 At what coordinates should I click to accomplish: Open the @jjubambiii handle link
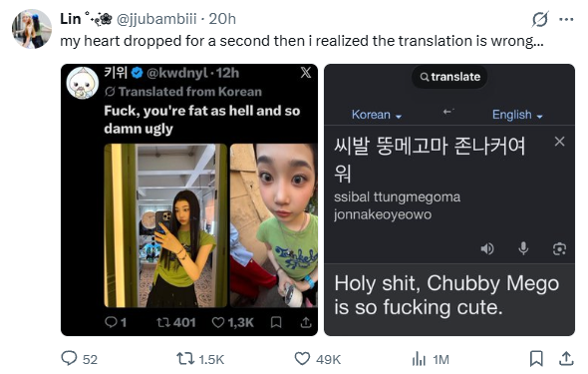point(156,19)
